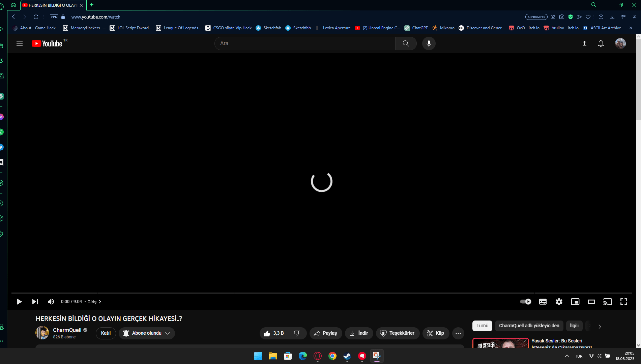Screen dimensions: 641x364
Task: Open the ASCII Art Archive bookmark
Action: (x=602, y=28)
